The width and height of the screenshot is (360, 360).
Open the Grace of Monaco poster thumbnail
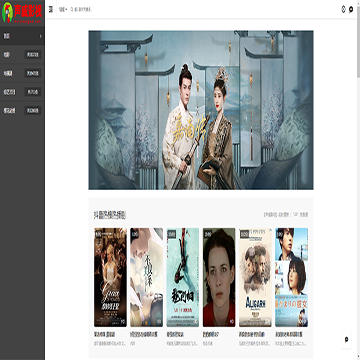(x=110, y=277)
